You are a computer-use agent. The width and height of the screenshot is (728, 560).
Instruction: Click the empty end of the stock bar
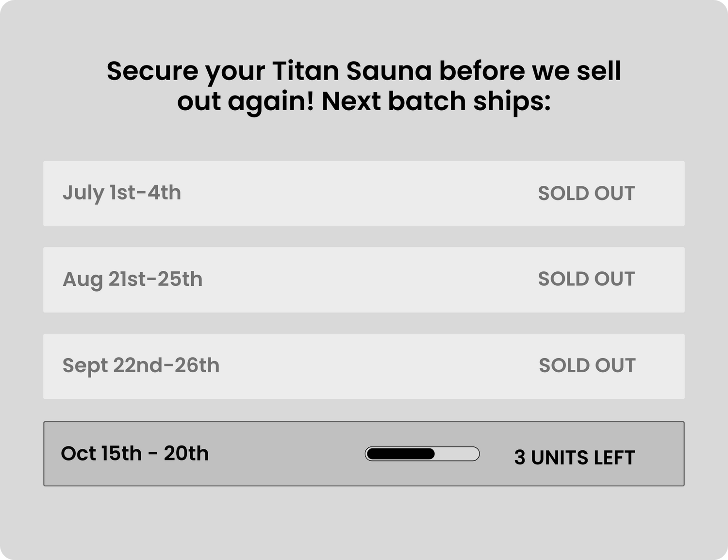click(x=457, y=454)
